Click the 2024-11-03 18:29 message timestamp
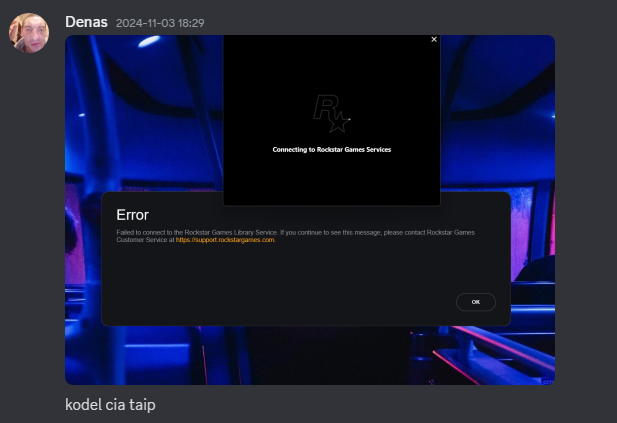Screen dimensions: 617x423 [x=160, y=23]
